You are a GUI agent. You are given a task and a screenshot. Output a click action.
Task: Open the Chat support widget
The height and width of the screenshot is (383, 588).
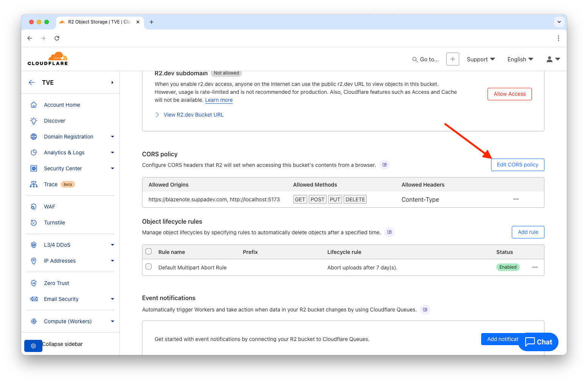point(538,342)
